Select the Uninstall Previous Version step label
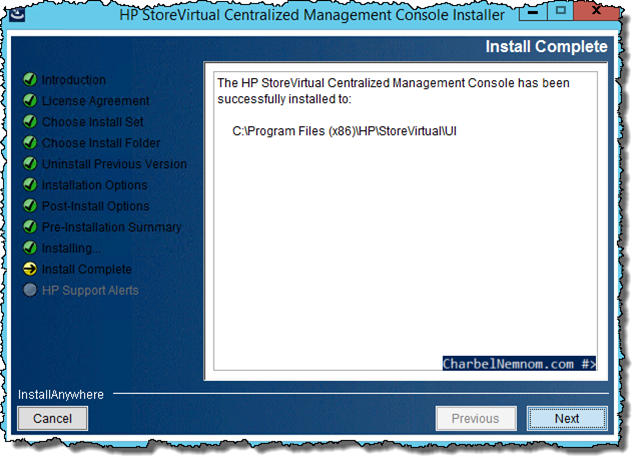 (x=114, y=164)
